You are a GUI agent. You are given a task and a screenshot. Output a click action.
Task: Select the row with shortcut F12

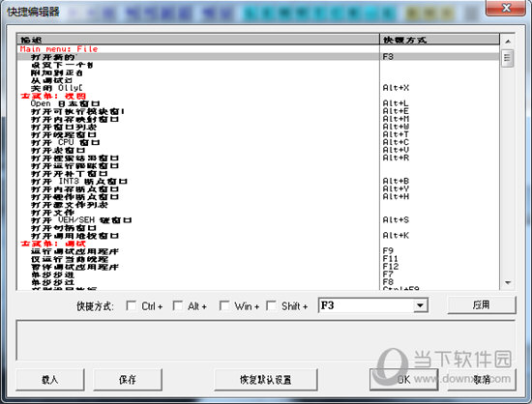click(258, 267)
